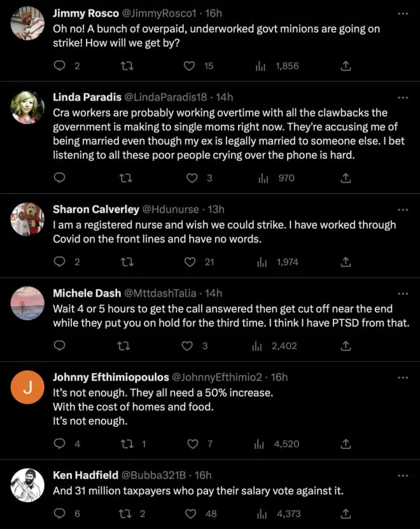Share Sharon Calverley's tweet

(x=346, y=262)
